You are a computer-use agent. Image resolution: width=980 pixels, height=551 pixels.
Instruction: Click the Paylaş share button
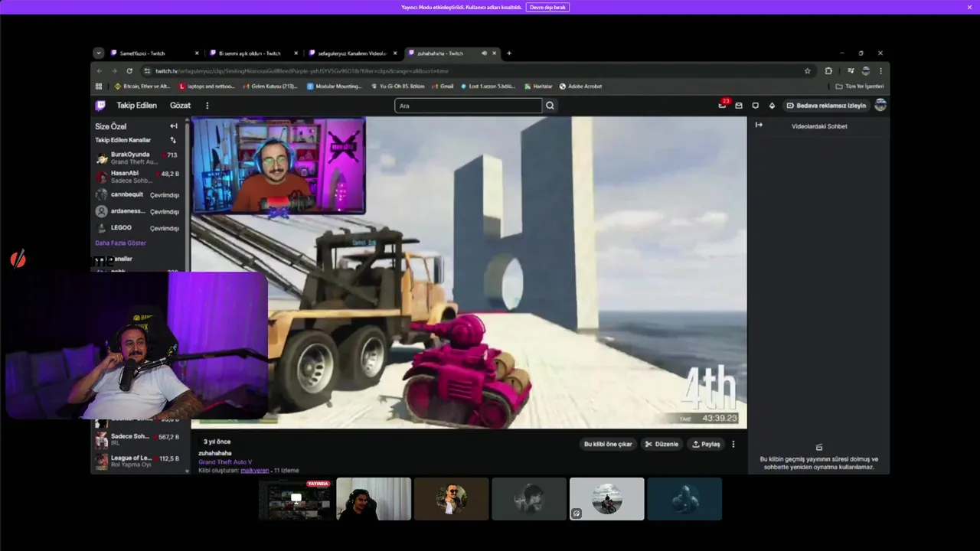706,444
